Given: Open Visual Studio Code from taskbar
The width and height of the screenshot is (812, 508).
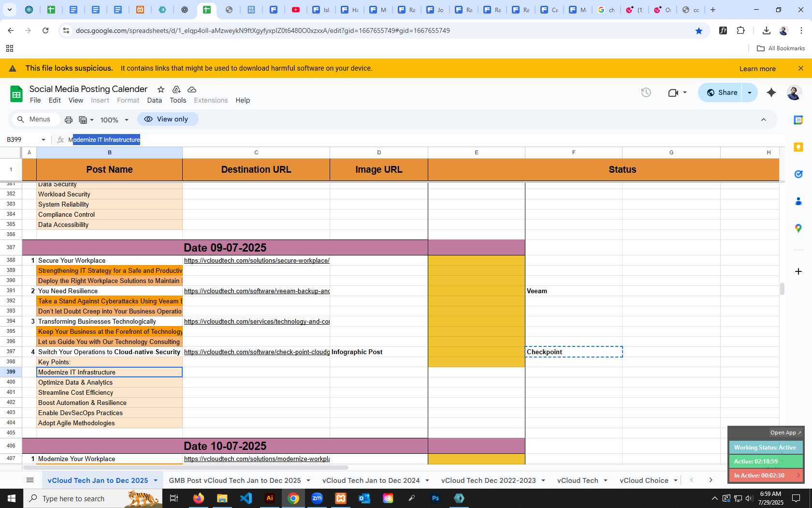Looking at the screenshot, I should click(246, 498).
